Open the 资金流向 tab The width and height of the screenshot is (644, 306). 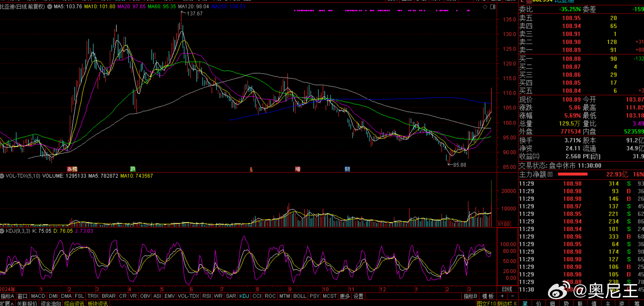click(51, 303)
